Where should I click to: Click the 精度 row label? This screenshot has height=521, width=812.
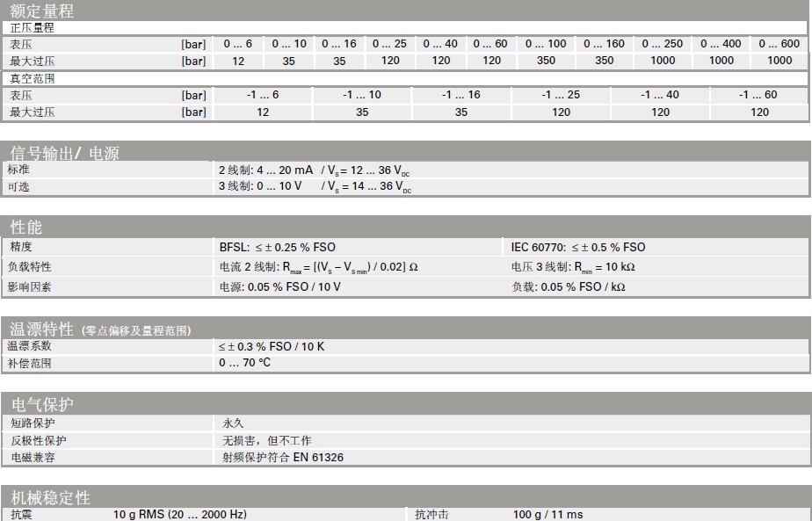[x=21, y=247]
